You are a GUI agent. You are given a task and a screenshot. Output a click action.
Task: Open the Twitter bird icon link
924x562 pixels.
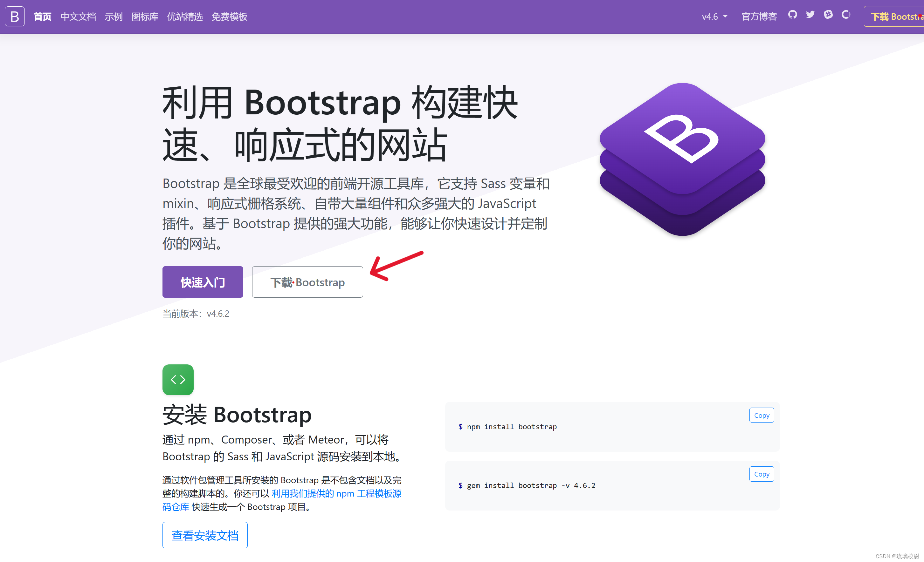(810, 15)
